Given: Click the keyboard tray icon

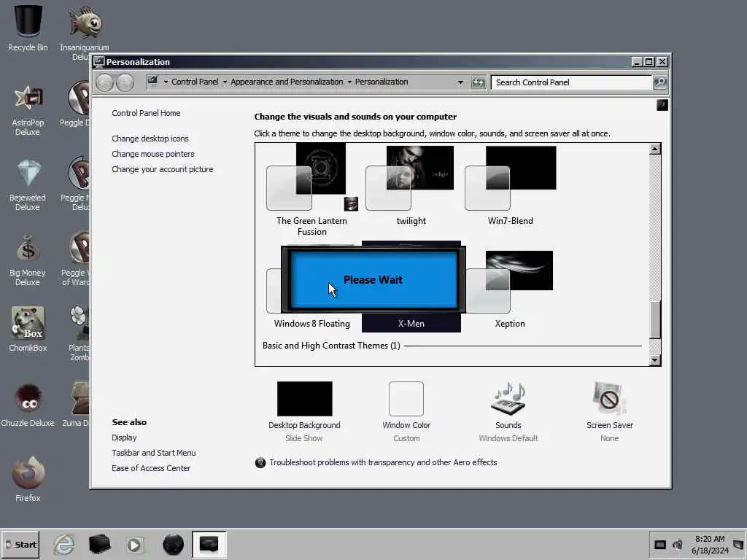Looking at the screenshot, I should pos(659,544).
